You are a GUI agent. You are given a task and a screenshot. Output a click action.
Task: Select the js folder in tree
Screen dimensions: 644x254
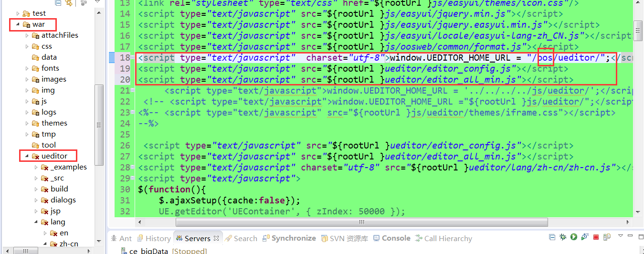pyautogui.click(x=44, y=101)
